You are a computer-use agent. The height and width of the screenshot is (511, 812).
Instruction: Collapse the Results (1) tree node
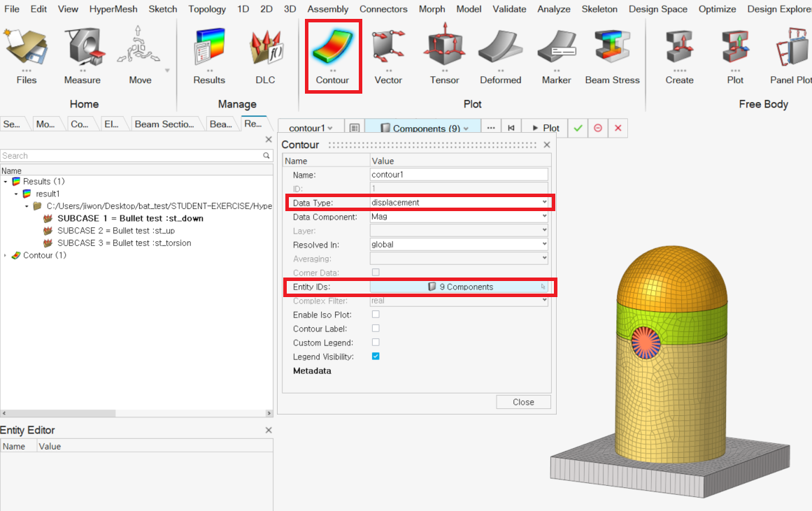coord(6,182)
